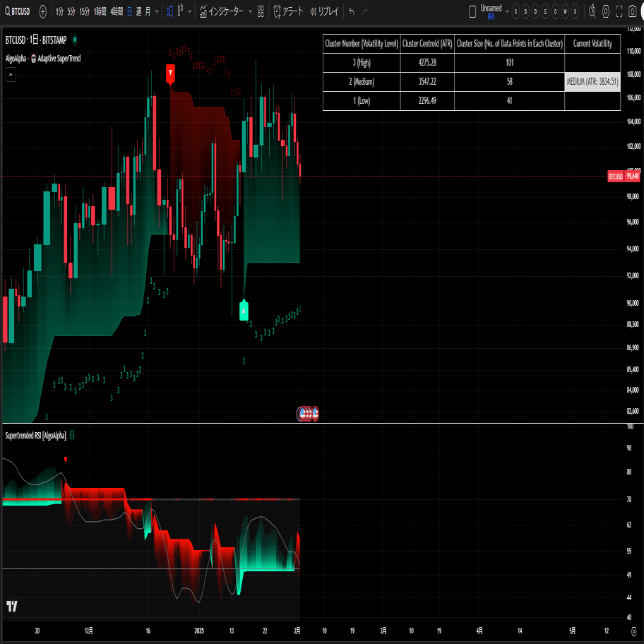The image size is (644, 644).
Task: Click the 2296.49 centroid value
Action: (x=427, y=100)
